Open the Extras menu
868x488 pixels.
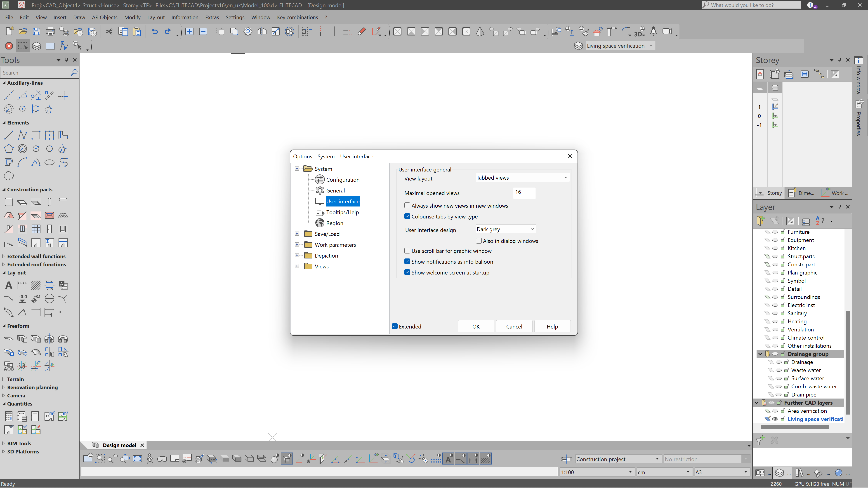coord(212,17)
